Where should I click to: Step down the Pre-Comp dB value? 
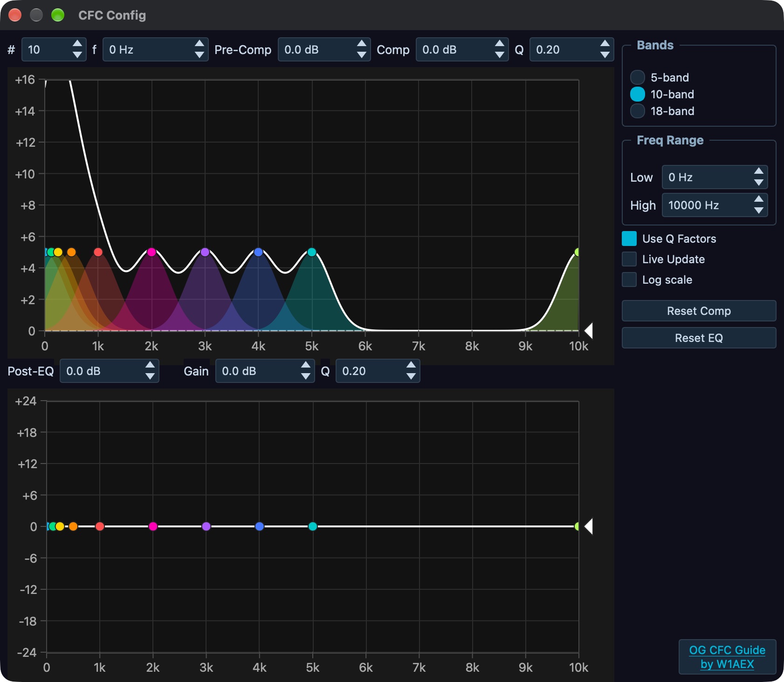[x=362, y=55]
